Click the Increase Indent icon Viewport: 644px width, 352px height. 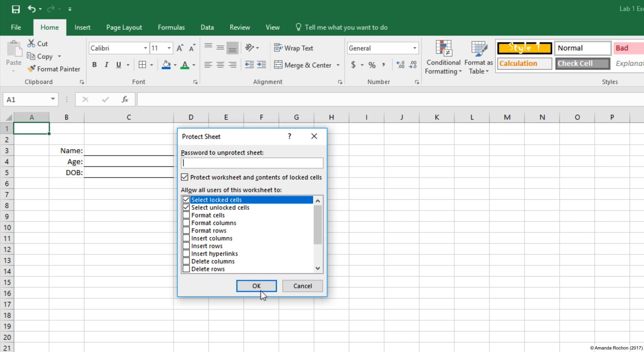click(261, 65)
